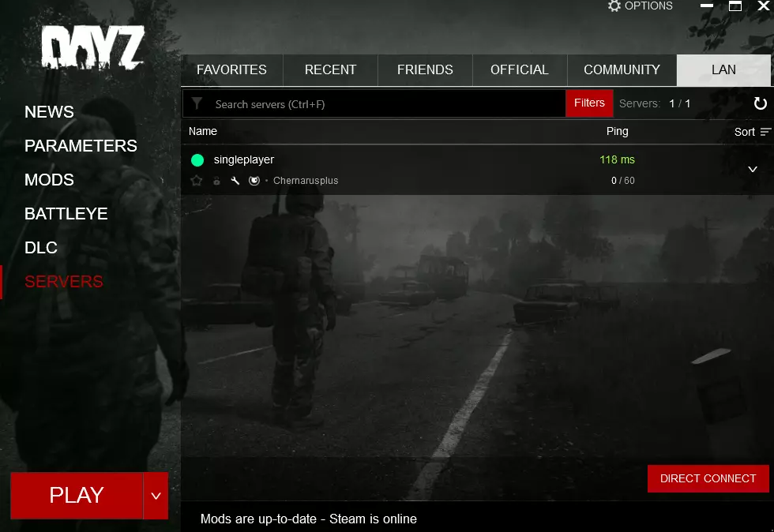Add singleplayer server to favorites star
774x532 pixels.
coord(197,181)
